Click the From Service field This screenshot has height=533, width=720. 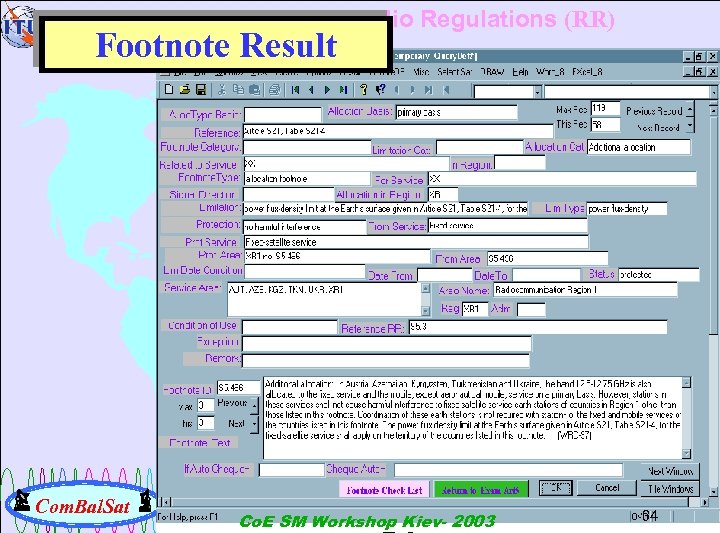507,225
